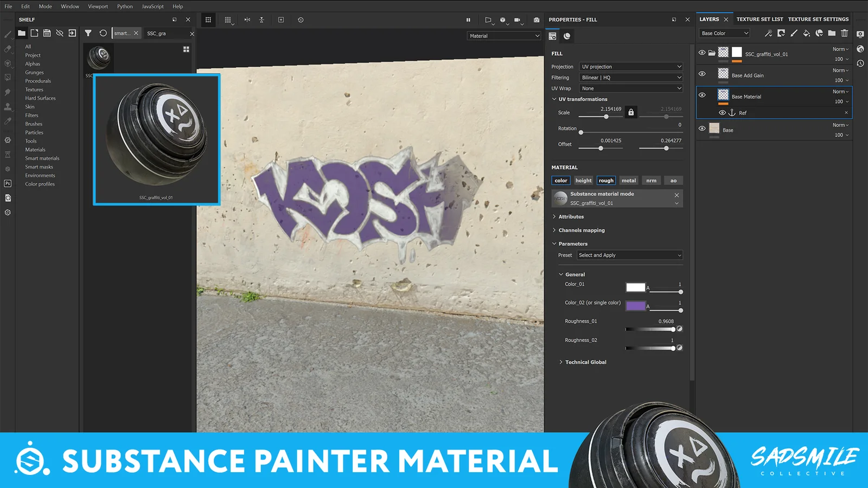Select the Paint tool in the left toolbar
The width and height of the screenshot is (868, 488).
[x=8, y=34]
